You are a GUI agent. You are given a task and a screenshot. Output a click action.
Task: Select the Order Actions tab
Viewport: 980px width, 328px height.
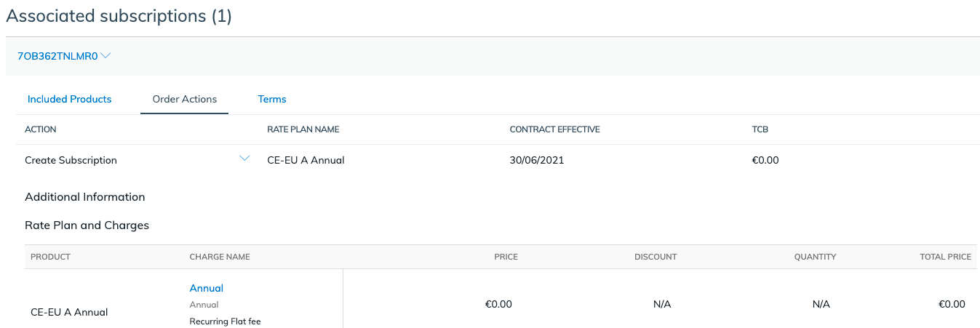tap(185, 99)
